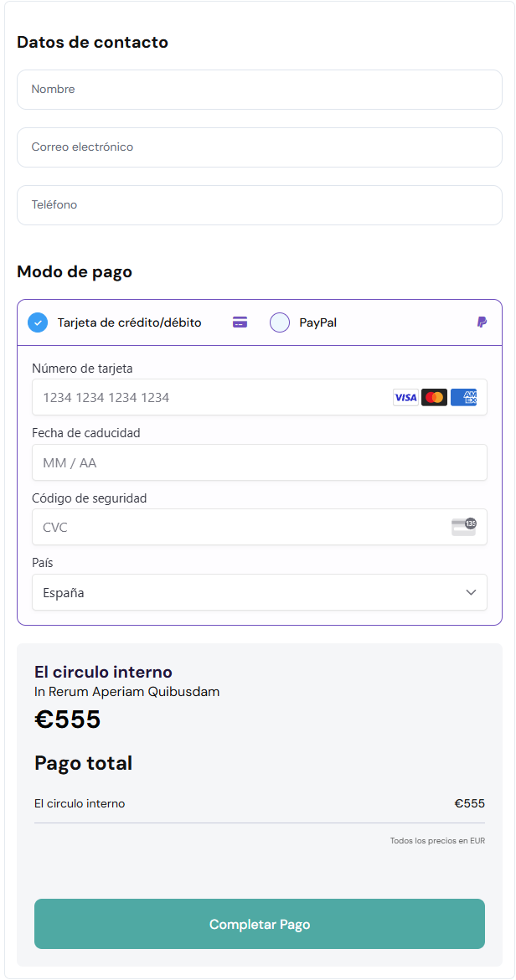Click the chevron arrow in País field
Screen dimensions: 516x980
coord(470,593)
